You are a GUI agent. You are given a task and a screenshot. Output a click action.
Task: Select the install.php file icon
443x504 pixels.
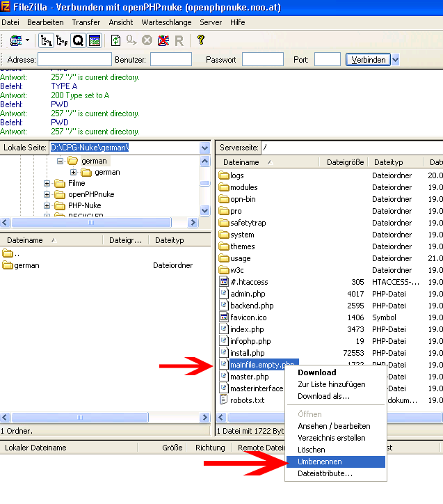(x=224, y=353)
